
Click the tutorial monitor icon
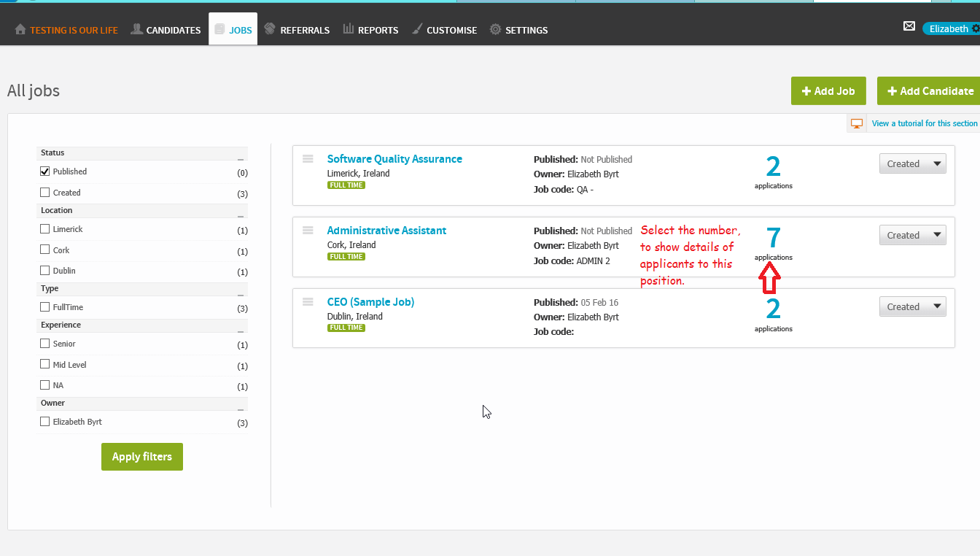click(857, 123)
